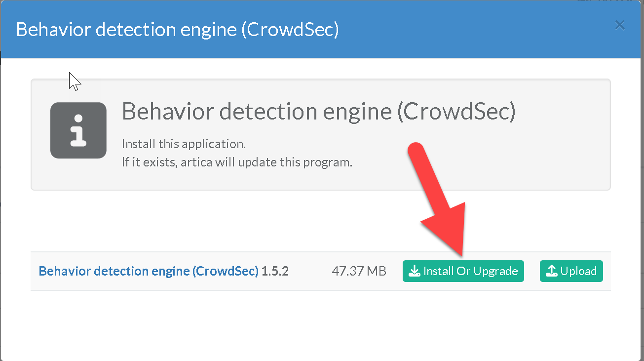
Task: Click the 'artica will update this program' line
Action: tap(237, 162)
